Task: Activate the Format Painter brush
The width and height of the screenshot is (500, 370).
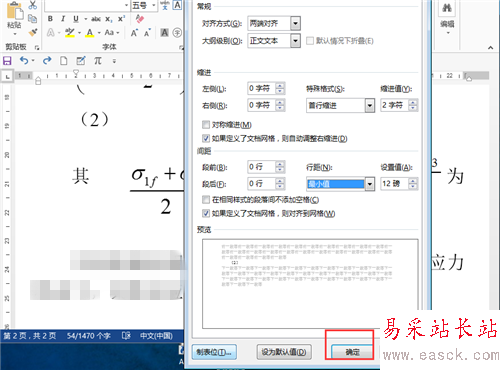Action: [x=32, y=32]
